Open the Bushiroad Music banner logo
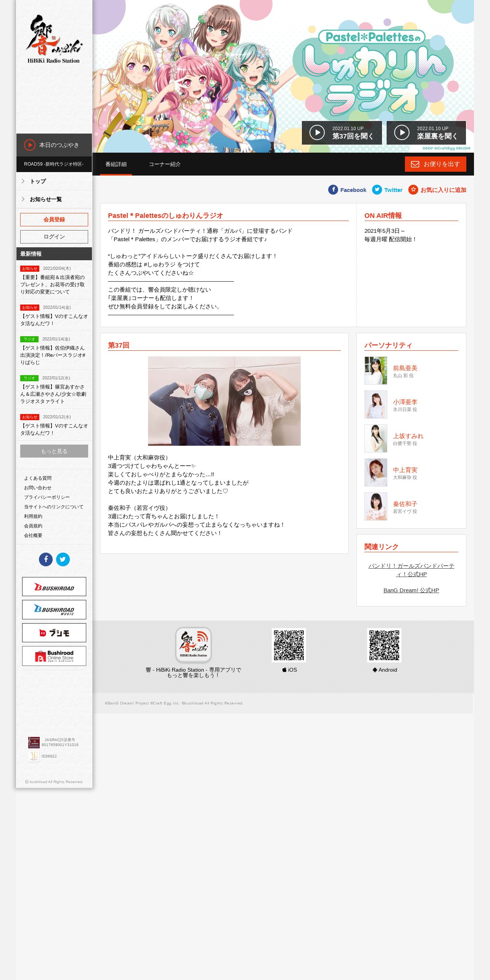490x980 pixels. 54,609
